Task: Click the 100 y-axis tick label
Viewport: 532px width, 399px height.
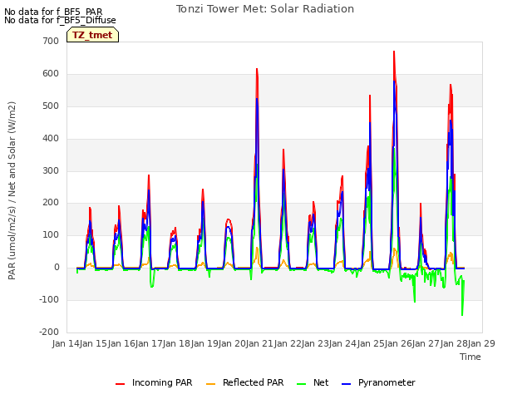Action: pyautogui.click(x=51, y=234)
